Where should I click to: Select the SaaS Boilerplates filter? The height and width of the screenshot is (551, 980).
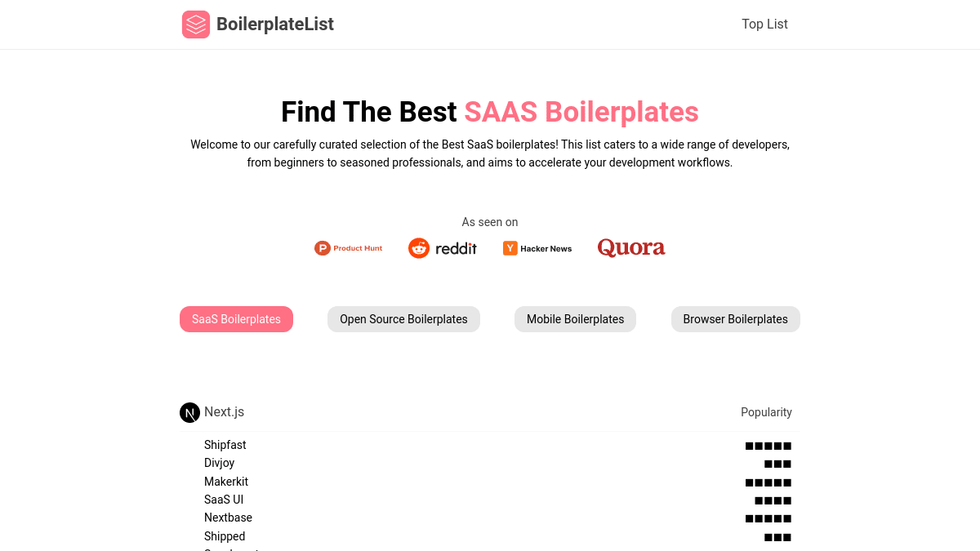pos(236,319)
